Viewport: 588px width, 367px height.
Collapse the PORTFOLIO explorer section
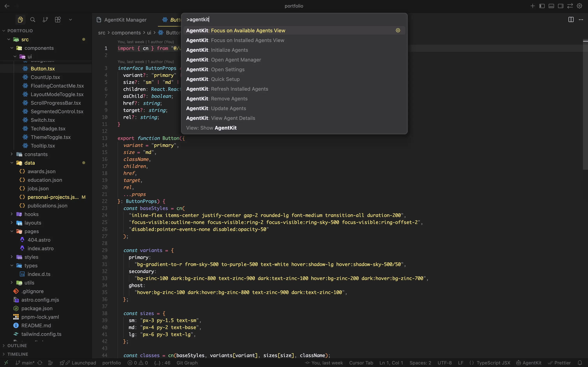click(x=46, y=31)
